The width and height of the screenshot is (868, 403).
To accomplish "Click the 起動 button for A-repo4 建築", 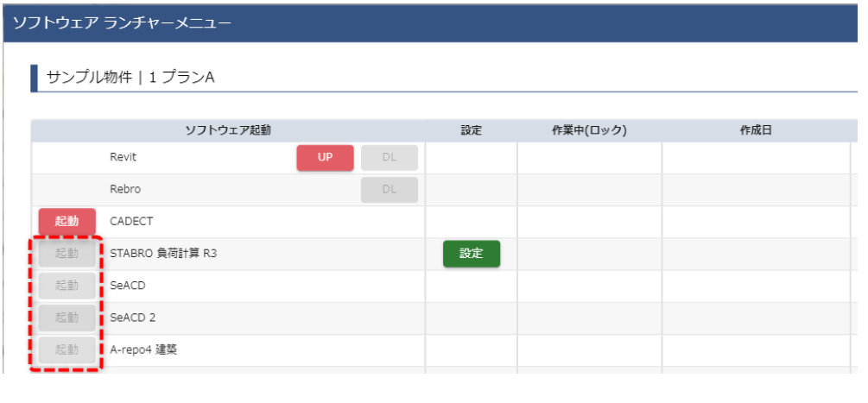I will 67,349.
